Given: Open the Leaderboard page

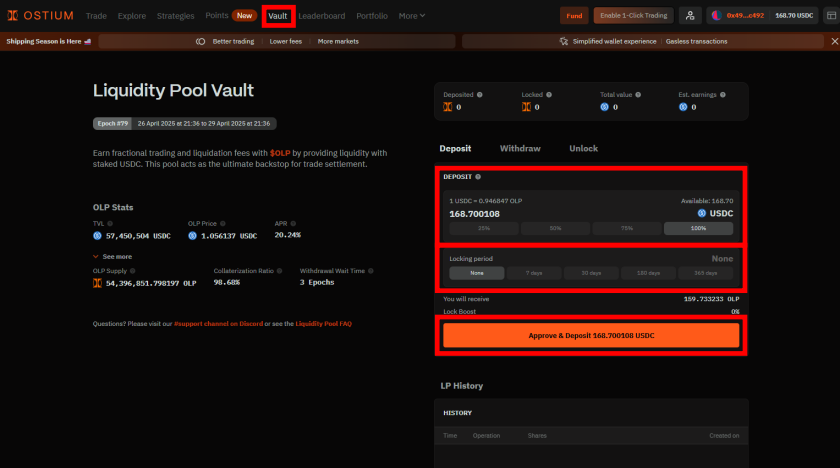Looking at the screenshot, I should [321, 16].
